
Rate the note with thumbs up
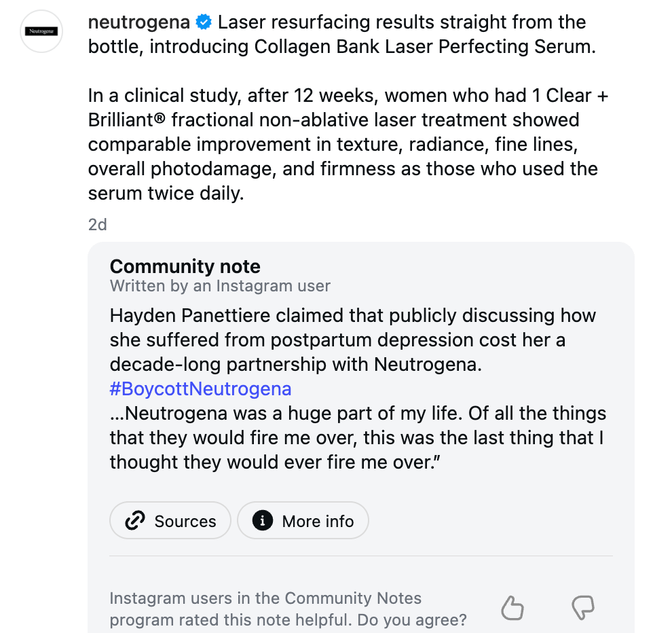point(512,608)
